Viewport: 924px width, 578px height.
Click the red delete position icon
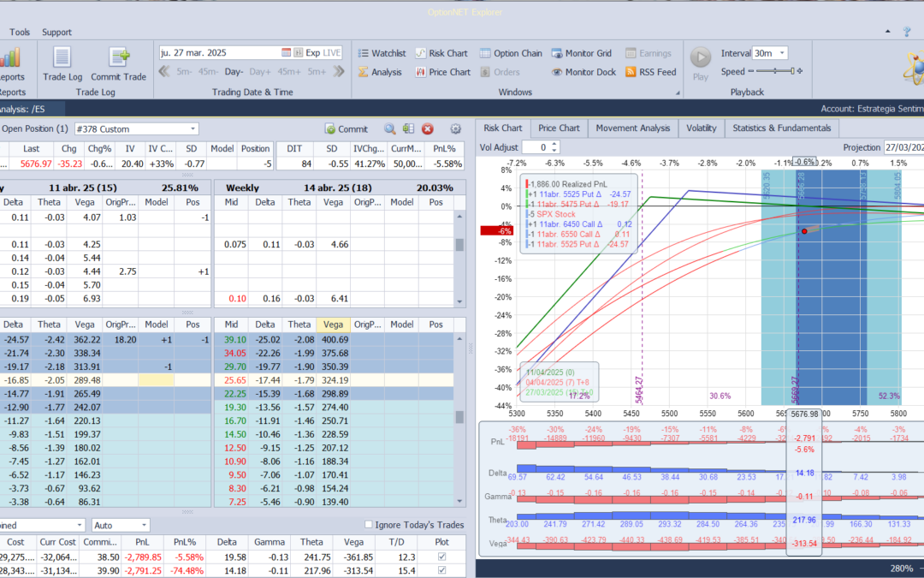click(428, 128)
